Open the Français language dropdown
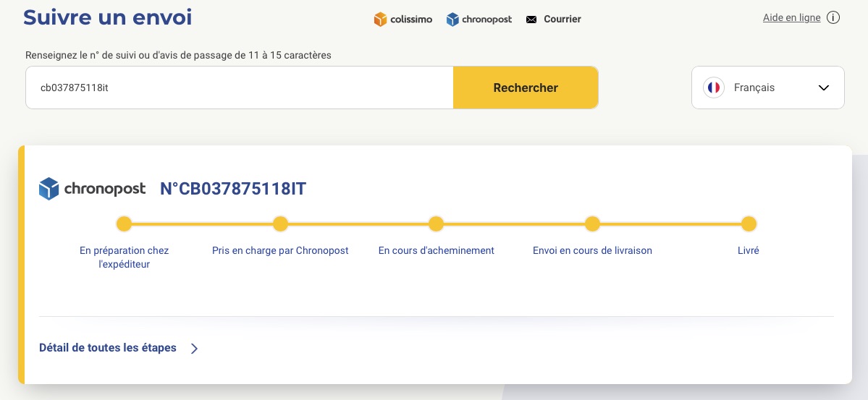This screenshot has width=868, height=400. point(768,88)
